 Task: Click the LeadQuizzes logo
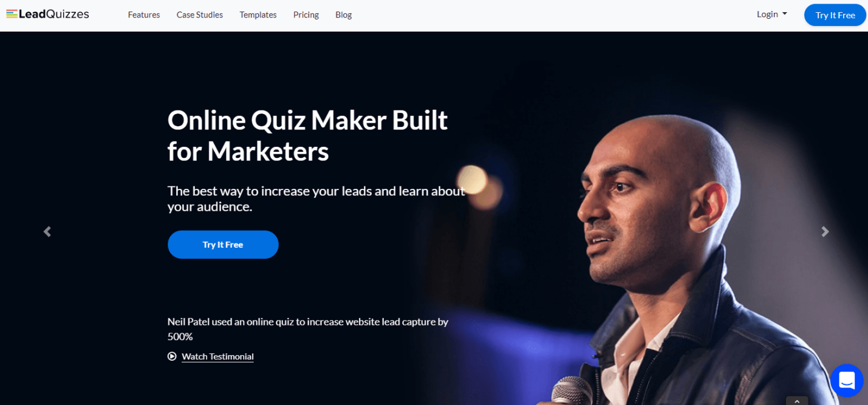[x=47, y=14]
